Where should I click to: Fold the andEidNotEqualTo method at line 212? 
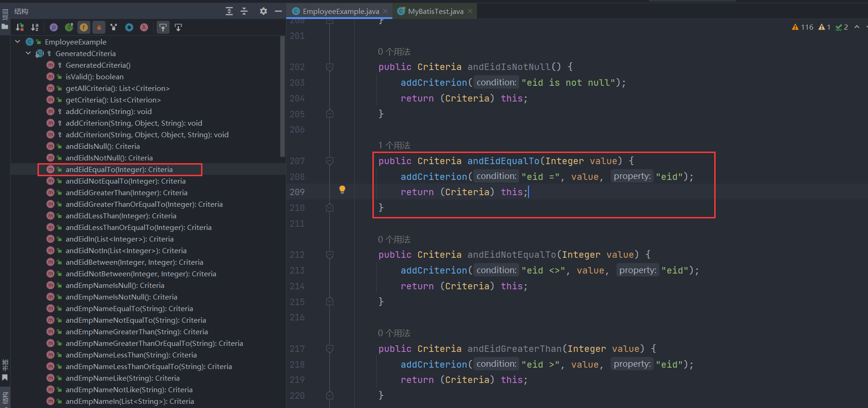click(x=330, y=255)
